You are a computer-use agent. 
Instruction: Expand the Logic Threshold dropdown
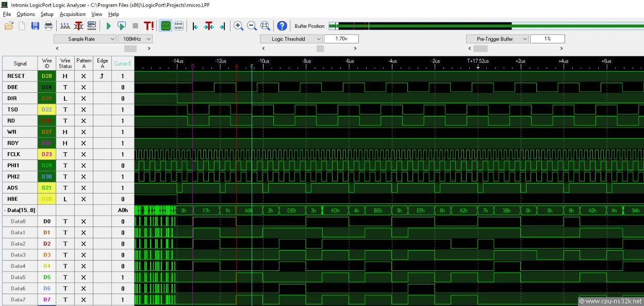click(x=291, y=39)
